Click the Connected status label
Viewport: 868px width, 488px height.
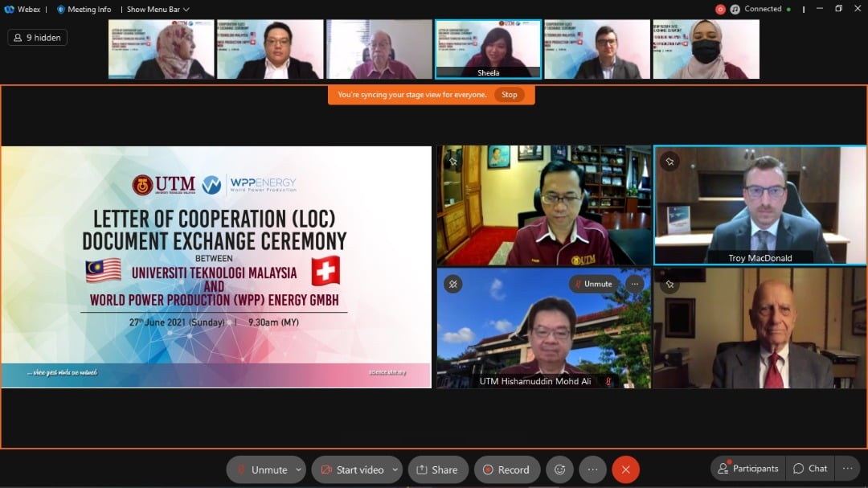pos(763,9)
